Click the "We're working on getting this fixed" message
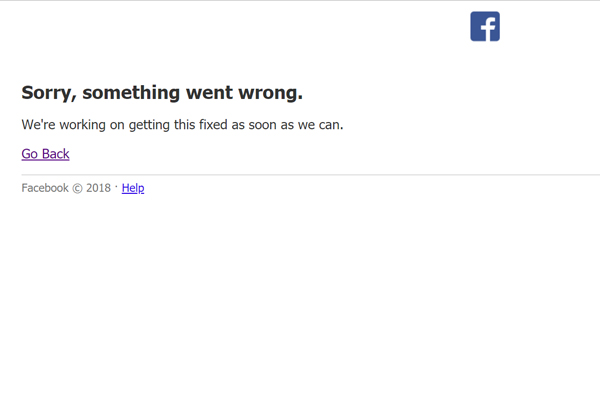The image size is (600, 420). tap(182, 125)
